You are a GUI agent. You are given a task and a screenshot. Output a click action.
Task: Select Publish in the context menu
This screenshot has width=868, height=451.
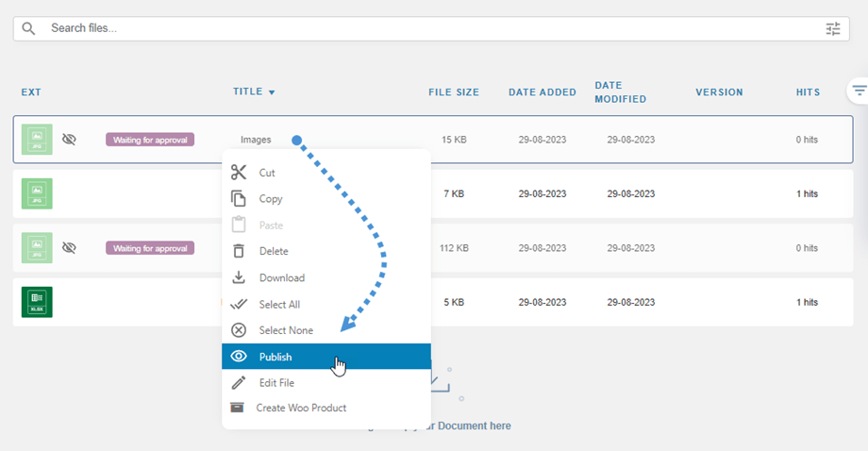click(275, 357)
